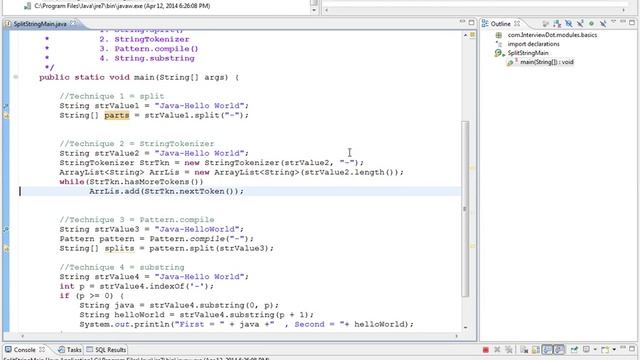Click the process icon beside the javaw.exe entry
640x360 pixels.
[x=28, y=6]
